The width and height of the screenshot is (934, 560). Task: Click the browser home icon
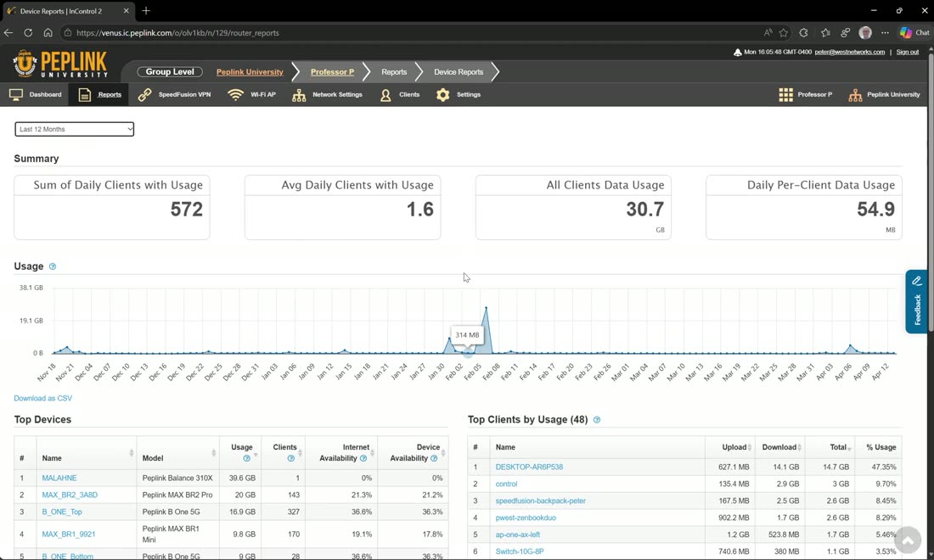tap(48, 33)
